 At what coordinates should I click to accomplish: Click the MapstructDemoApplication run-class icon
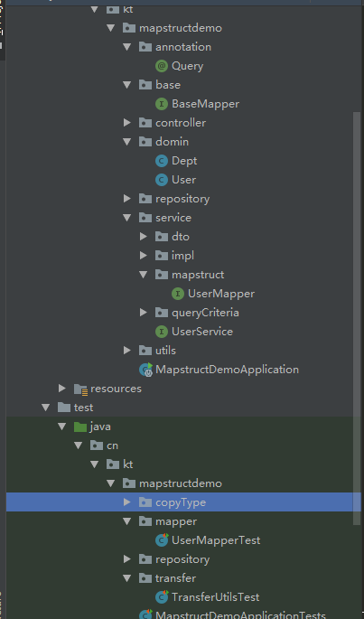(x=145, y=370)
